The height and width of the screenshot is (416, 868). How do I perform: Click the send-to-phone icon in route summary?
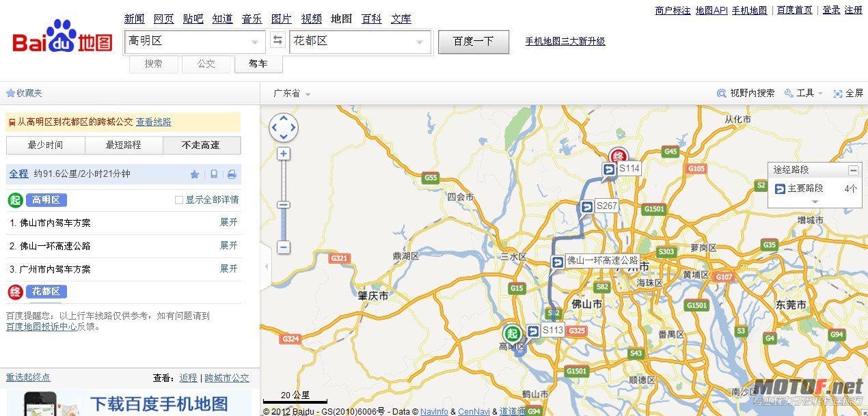click(x=214, y=175)
